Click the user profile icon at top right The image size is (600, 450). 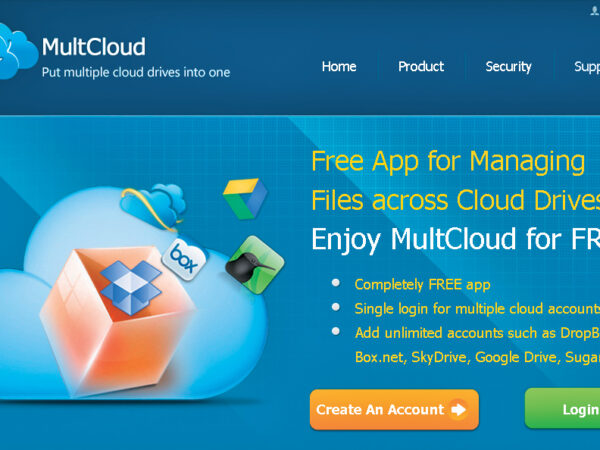click(595, 11)
